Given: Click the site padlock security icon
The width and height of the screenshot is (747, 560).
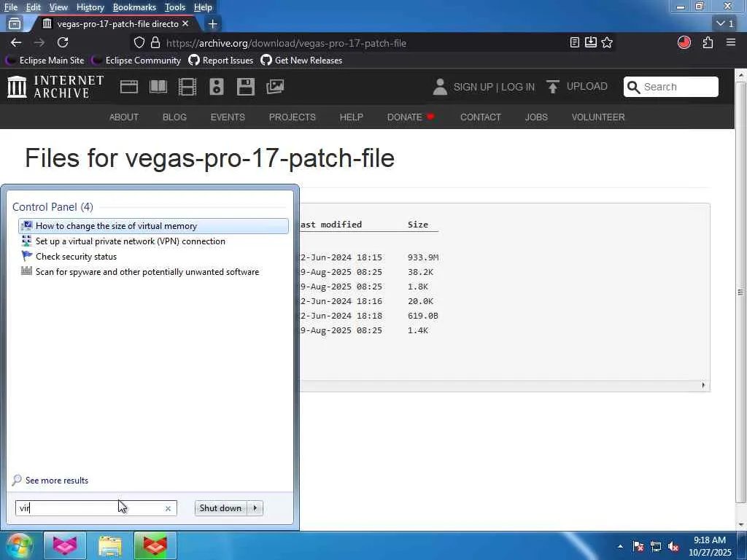Looking at the screenshot, I should (x=155, y=43).
